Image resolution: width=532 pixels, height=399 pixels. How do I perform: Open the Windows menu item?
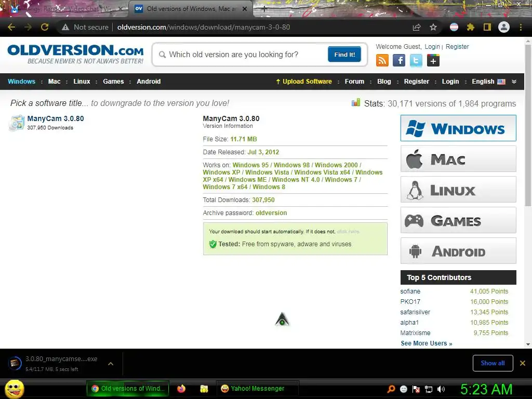pos(21,82)
